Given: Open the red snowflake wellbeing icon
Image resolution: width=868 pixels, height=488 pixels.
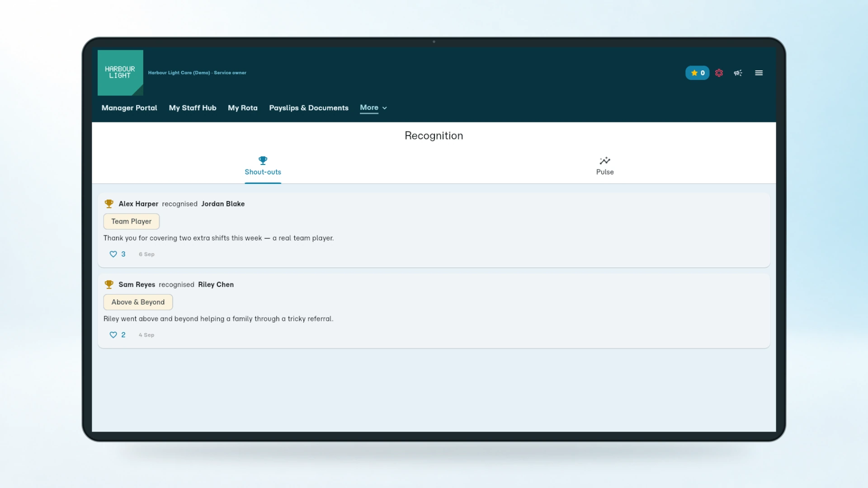Looking at the screenshot, I should (719, 73).
